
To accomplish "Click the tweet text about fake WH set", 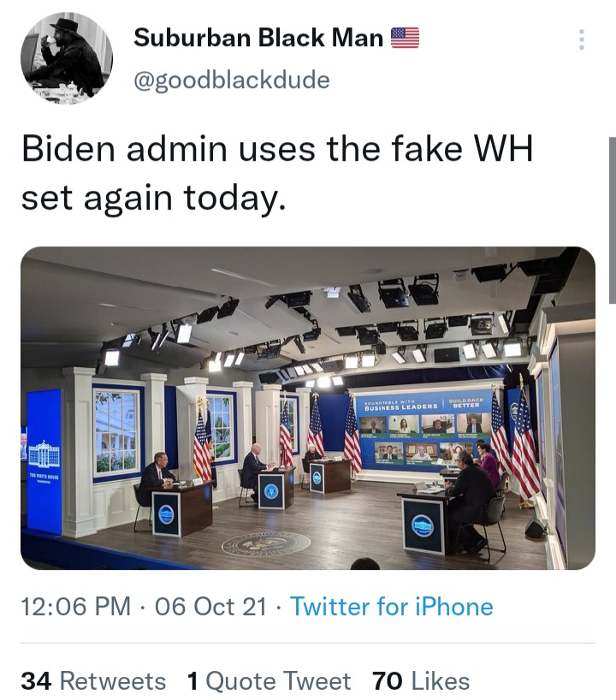I will (x=276, y=173).
